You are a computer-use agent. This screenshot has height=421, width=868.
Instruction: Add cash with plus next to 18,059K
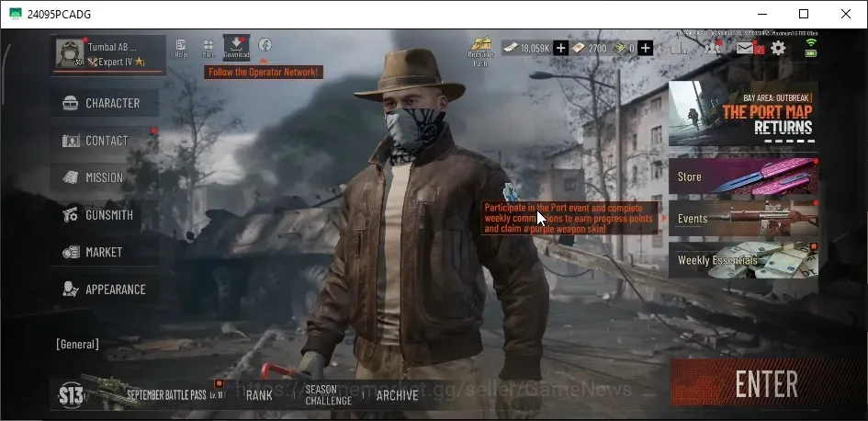coord(561,48)
